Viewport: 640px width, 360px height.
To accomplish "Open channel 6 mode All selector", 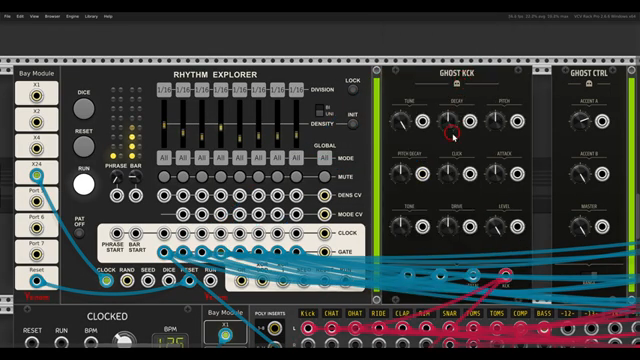I will tap(258, 158).
